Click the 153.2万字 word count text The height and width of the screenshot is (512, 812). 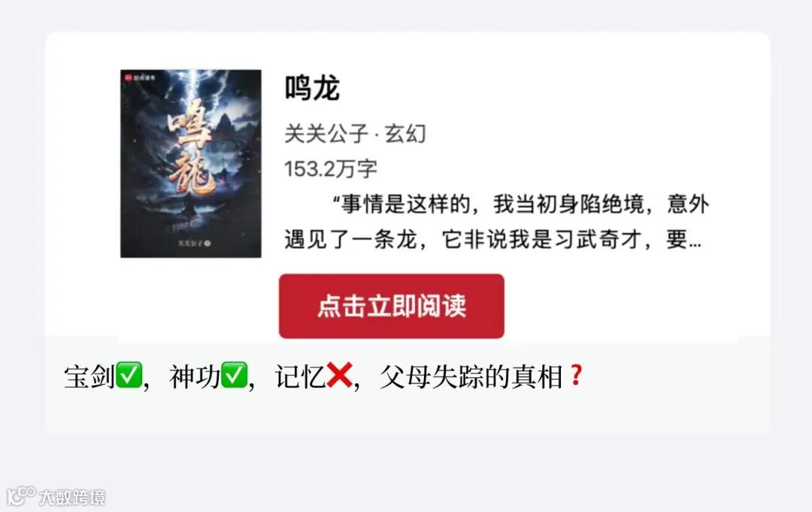[330, 168]
